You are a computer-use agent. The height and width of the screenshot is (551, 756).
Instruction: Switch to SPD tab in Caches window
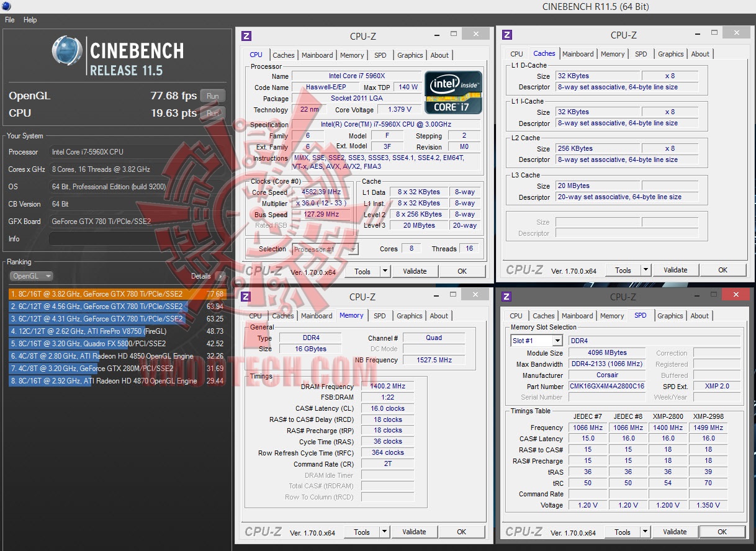pyautogui.click(x=641, y=54)
